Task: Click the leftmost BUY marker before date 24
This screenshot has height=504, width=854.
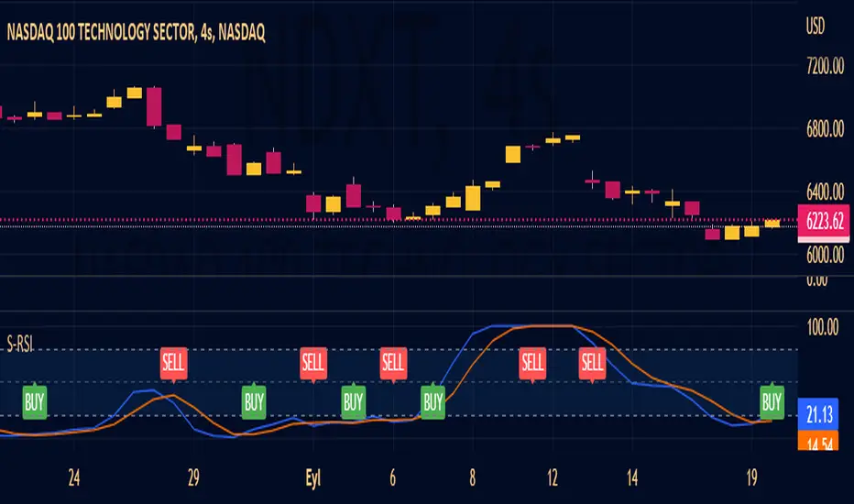Action: click(x=34, y=401)
